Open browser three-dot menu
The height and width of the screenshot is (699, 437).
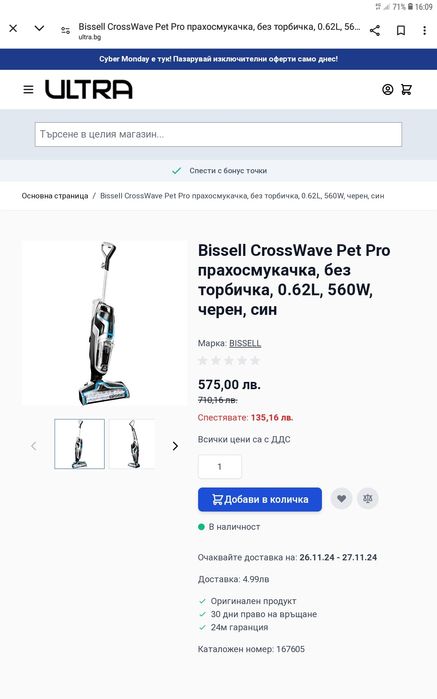pos(424,30)
